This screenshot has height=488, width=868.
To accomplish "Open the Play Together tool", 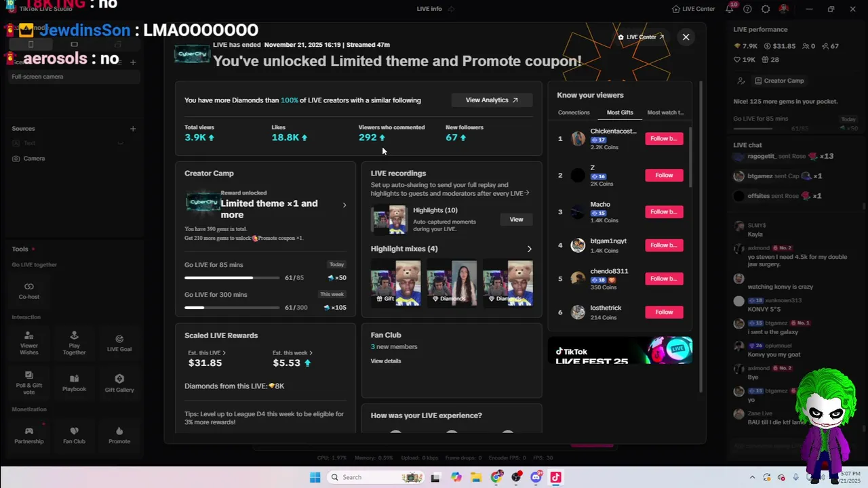I will [x=74, y=343].
